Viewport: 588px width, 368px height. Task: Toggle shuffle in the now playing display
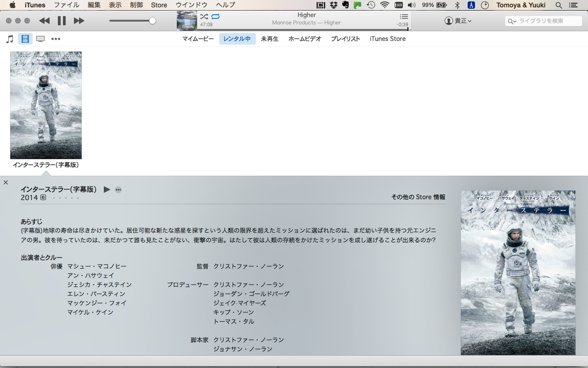(x=204, y=17)
